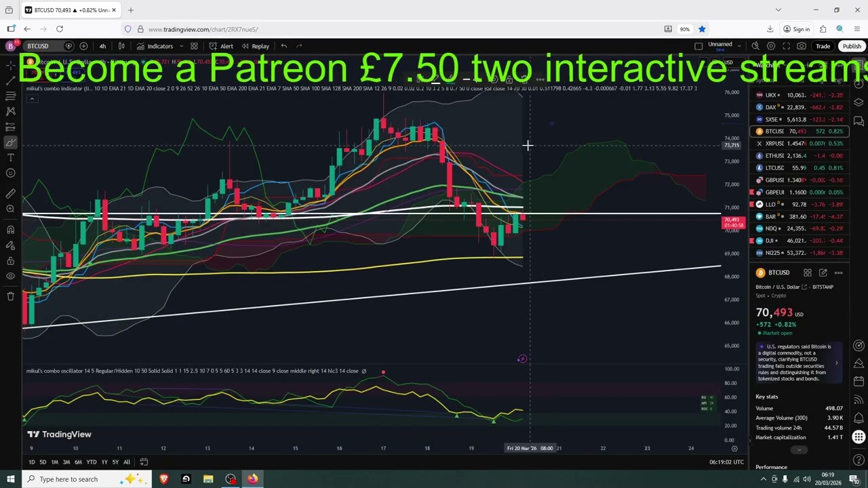Viewport: 868px width, 488px height.
Task: Set the time range to 1D
Action: [x=31, y=462]
